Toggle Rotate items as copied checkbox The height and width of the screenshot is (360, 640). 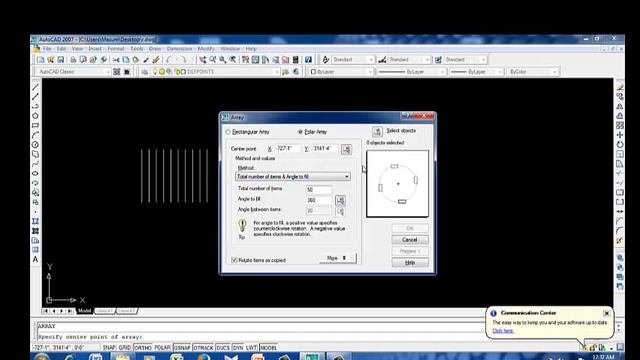[x=234, y=260]
